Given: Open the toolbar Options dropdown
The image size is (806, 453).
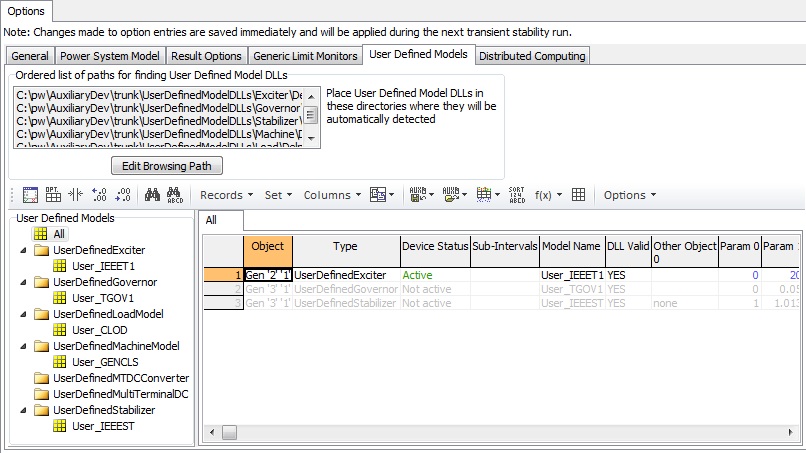Looking at the screenshot, I should pos(629,195).
